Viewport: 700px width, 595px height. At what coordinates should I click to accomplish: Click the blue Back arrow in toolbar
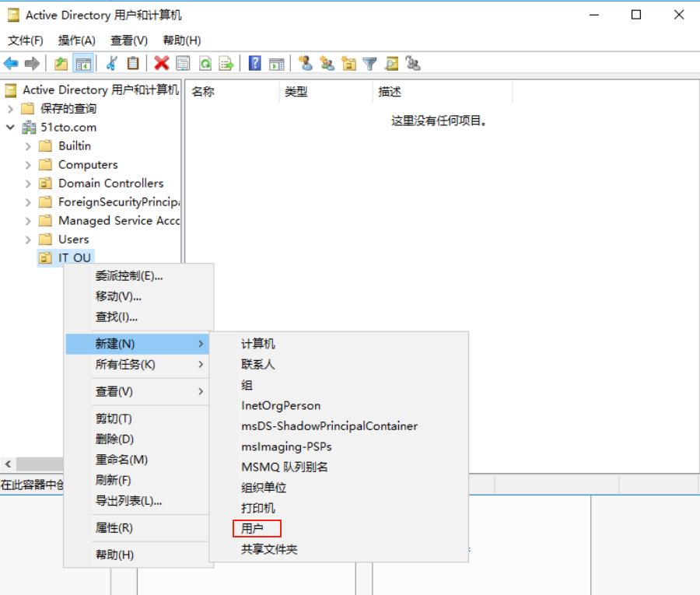(x=11, y=64)
